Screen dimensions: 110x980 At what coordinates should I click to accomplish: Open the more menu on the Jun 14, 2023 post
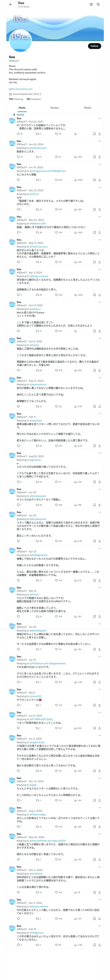click(x=99, y=164)
